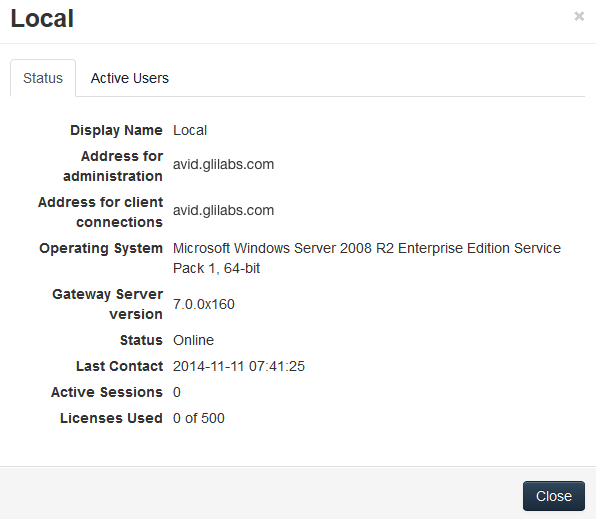Click the client connections address avid.glilabs.com

223,210
